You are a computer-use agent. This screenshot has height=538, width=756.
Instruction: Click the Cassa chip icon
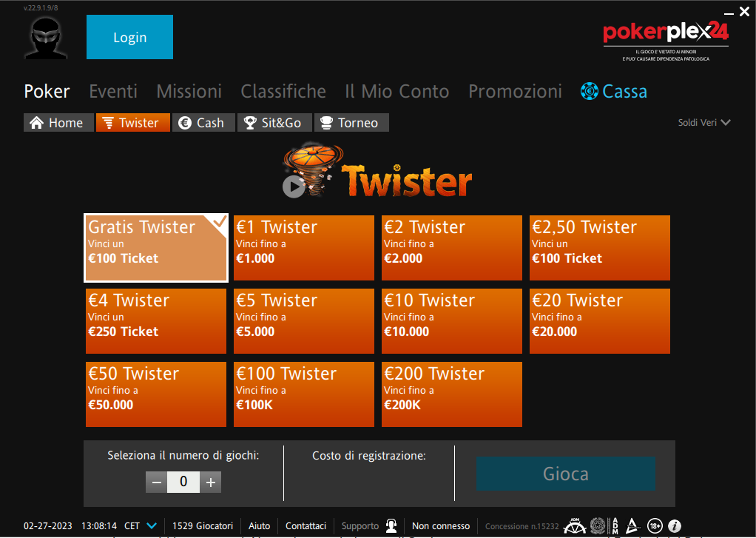(589, 91)
